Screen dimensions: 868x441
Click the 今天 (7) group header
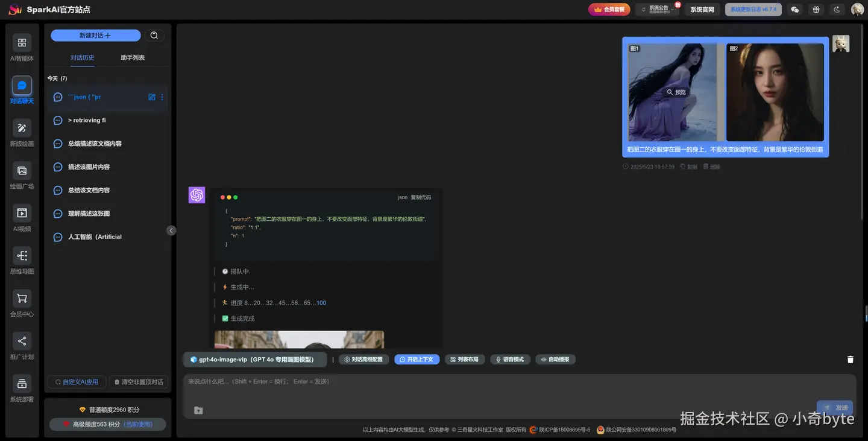coord(57,78)
